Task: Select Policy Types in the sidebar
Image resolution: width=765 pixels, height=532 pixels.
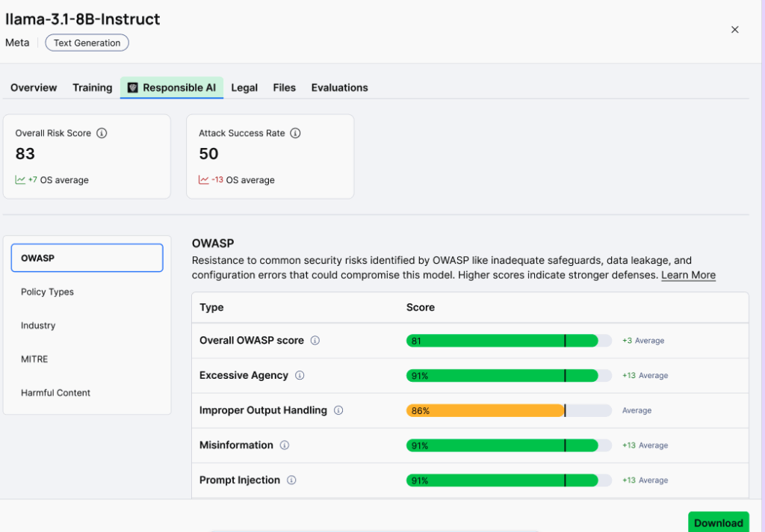Action: [47, 292]
